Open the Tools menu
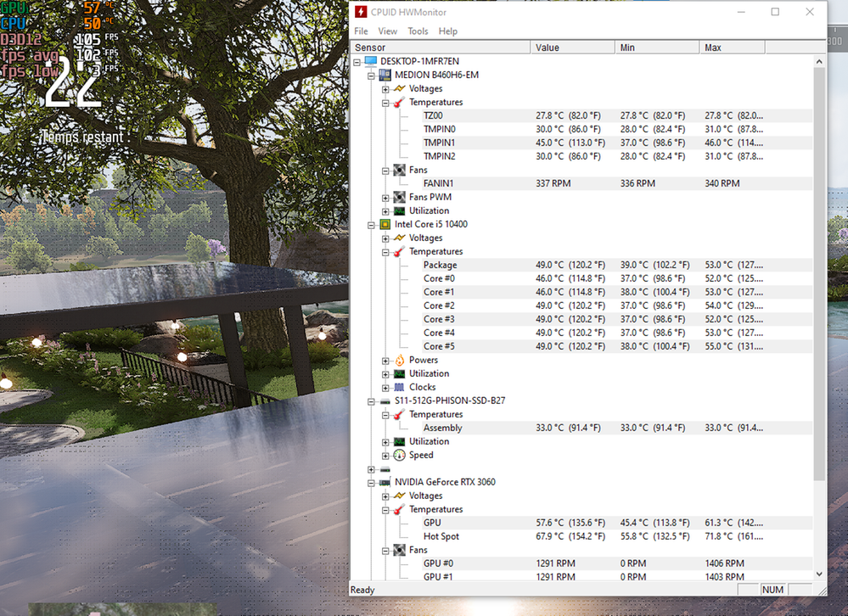This screenshot has width=848, height=616. coord(418,31)
